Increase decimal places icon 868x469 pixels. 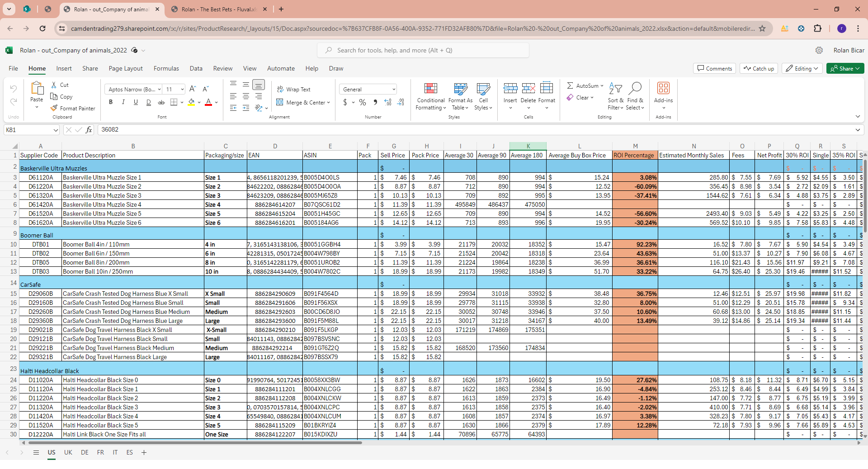388,102
